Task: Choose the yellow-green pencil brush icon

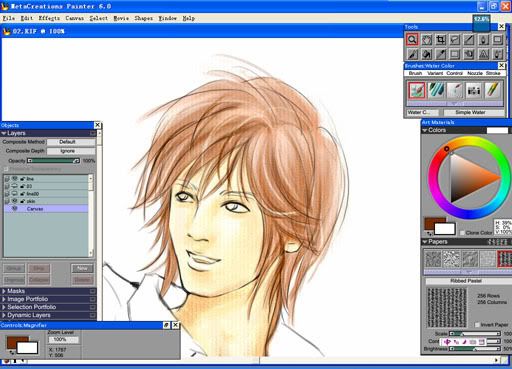Action: (x=493, y=90)
